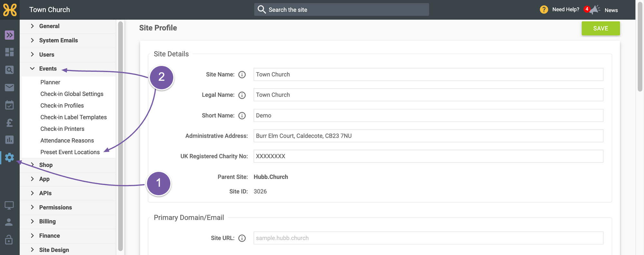
Task: Expand the System Emails section
Action: coord(68,40)
